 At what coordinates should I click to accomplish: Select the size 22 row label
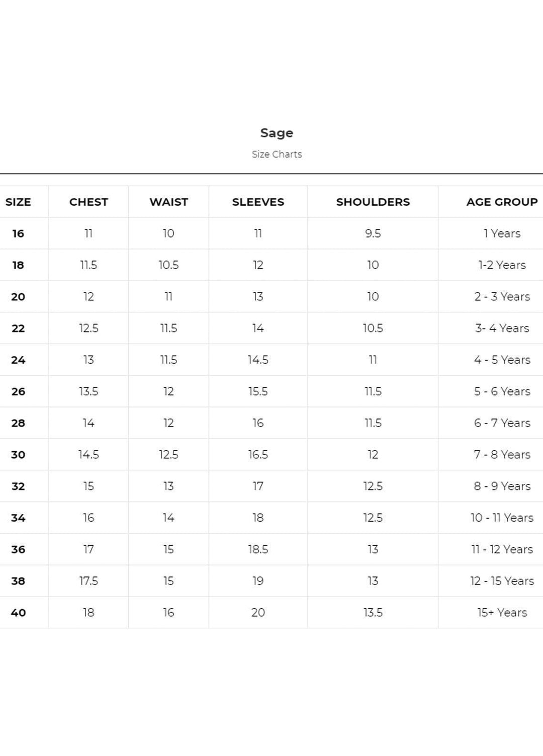click(18, 328)
